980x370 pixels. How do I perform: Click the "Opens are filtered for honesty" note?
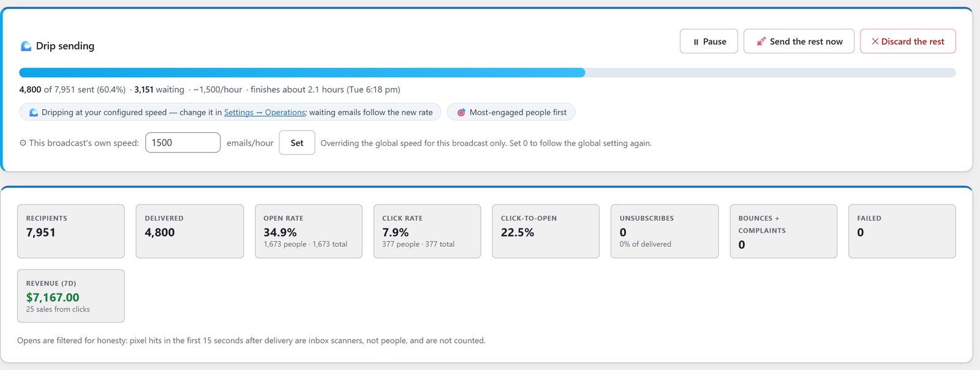coord(251,341)
